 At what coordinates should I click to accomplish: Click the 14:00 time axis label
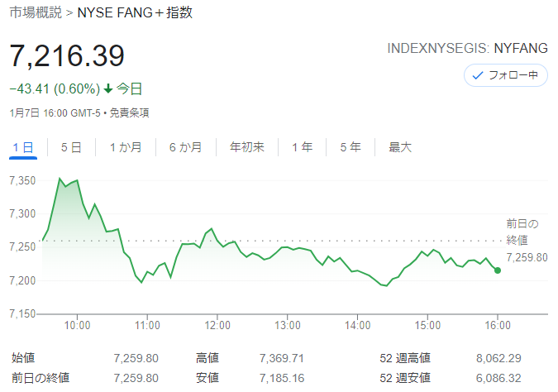coord(357,325)
